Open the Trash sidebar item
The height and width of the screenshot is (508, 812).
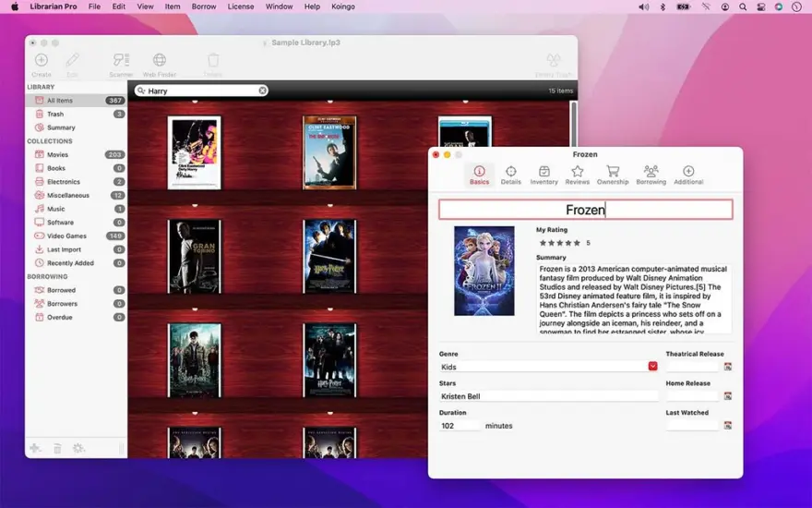76,114
